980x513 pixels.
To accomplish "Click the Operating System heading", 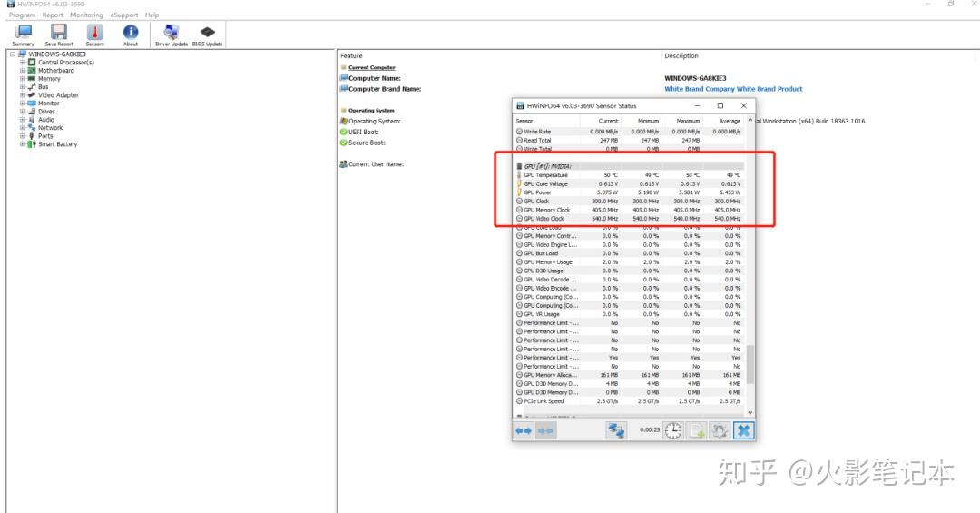I will tap(371, 111).
